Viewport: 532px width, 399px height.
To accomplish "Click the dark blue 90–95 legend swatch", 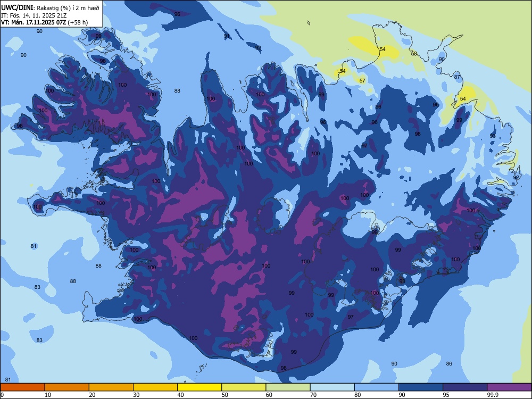I will pyautogui.click(x=421, y=387).
